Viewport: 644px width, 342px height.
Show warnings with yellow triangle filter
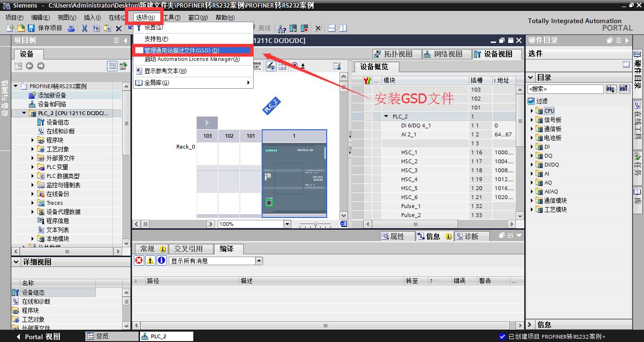[150, 260]
